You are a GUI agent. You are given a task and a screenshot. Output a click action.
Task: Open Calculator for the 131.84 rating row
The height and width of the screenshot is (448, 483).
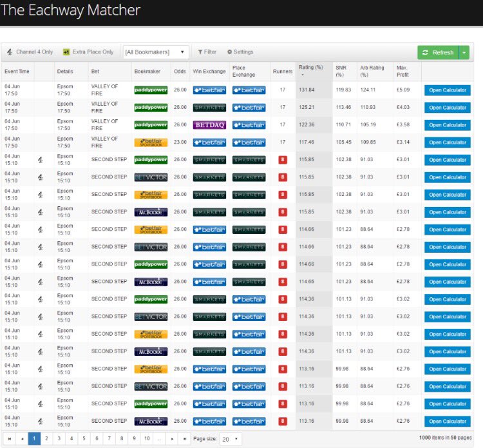(x=448, y=90)
